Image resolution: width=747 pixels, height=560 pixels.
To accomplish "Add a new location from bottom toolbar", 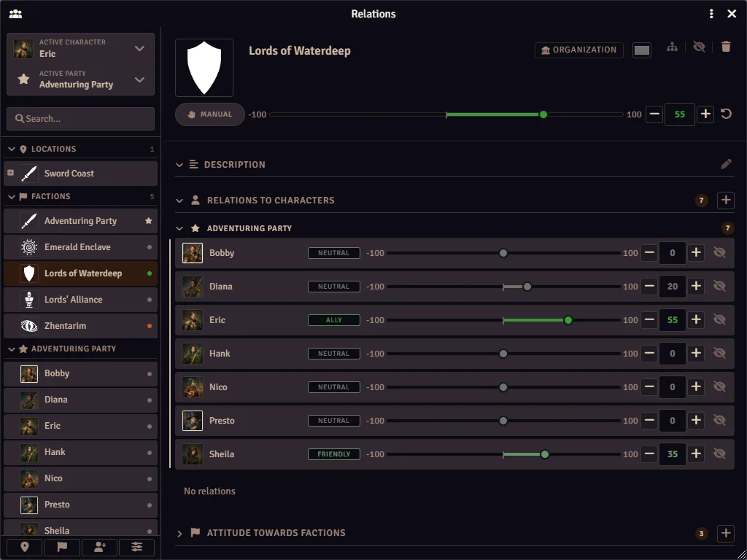I will [25, 547].
